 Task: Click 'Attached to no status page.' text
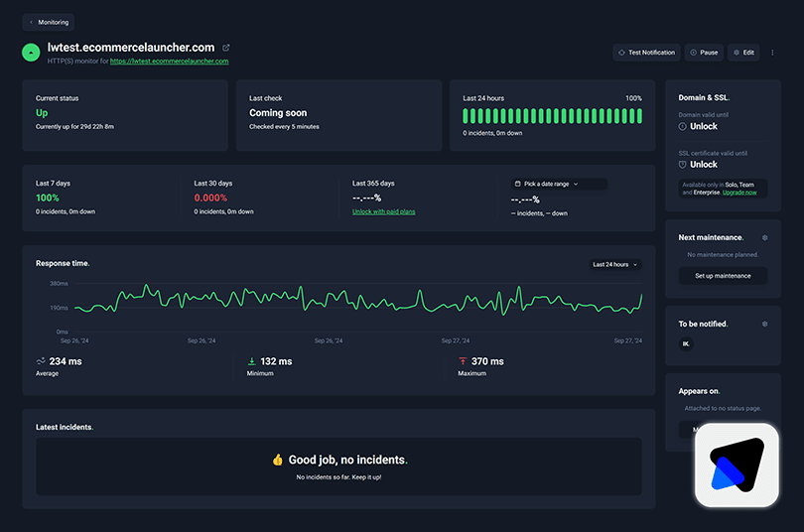click(x=723, y=409)
